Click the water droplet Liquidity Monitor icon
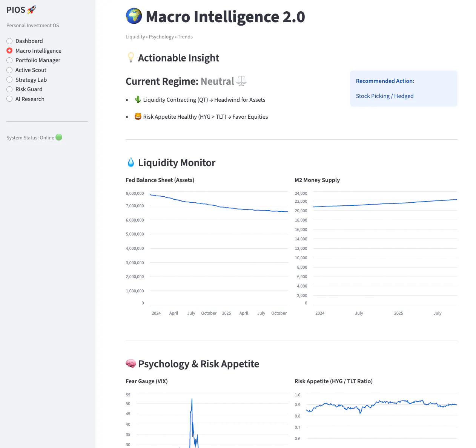The image size is (476, 448). 131,162
